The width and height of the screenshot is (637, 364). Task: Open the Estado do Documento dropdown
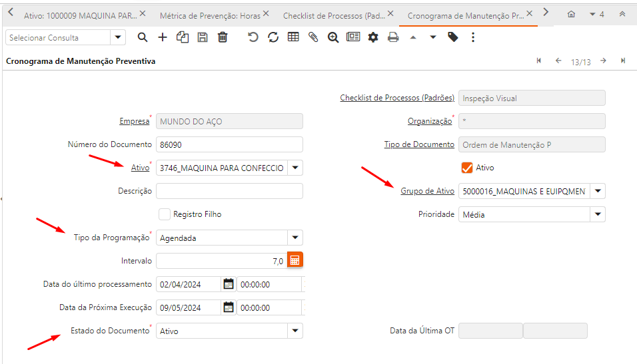click(x=295, y=331)
